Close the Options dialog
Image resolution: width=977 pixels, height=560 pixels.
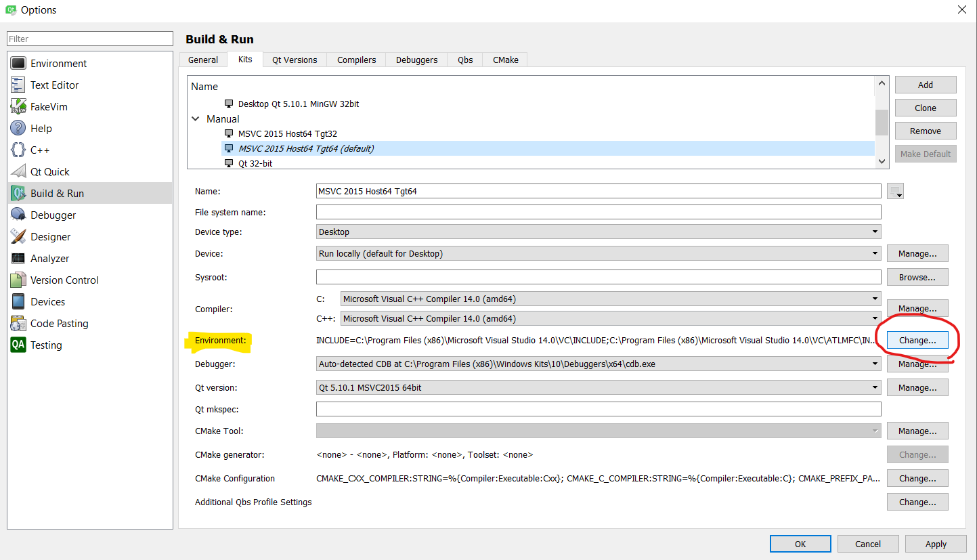961,9
